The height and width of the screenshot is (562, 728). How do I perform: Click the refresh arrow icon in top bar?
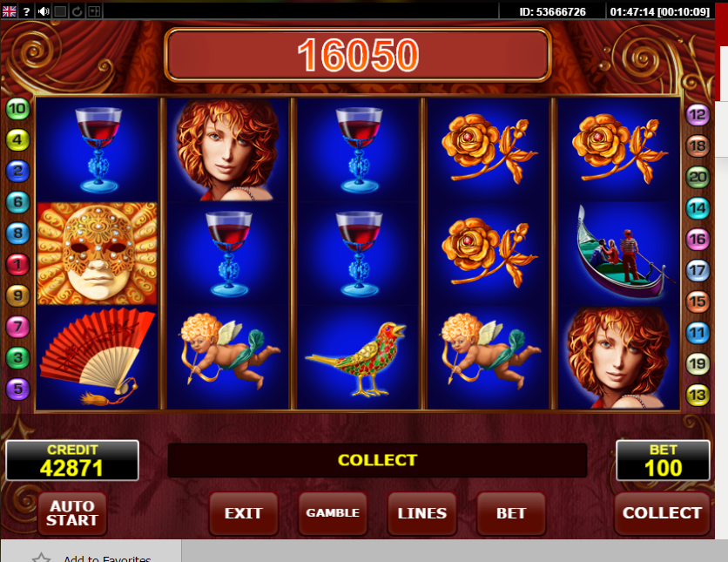(78, 11)
